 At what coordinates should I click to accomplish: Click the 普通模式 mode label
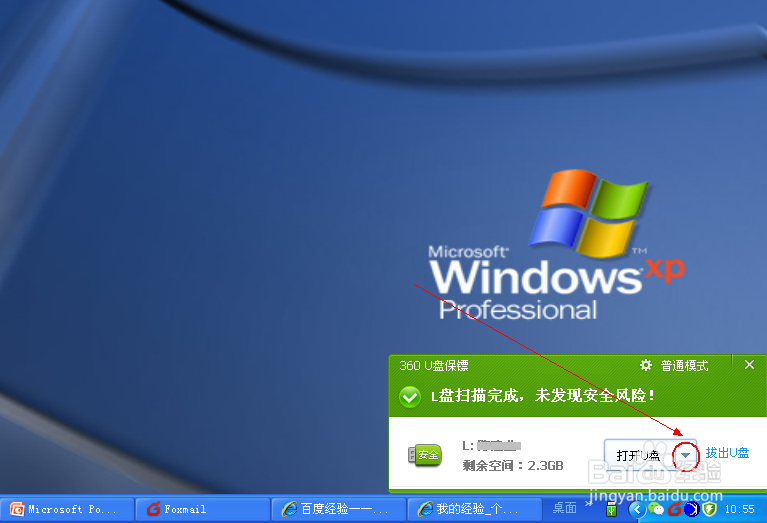click(x=684, y=365)
